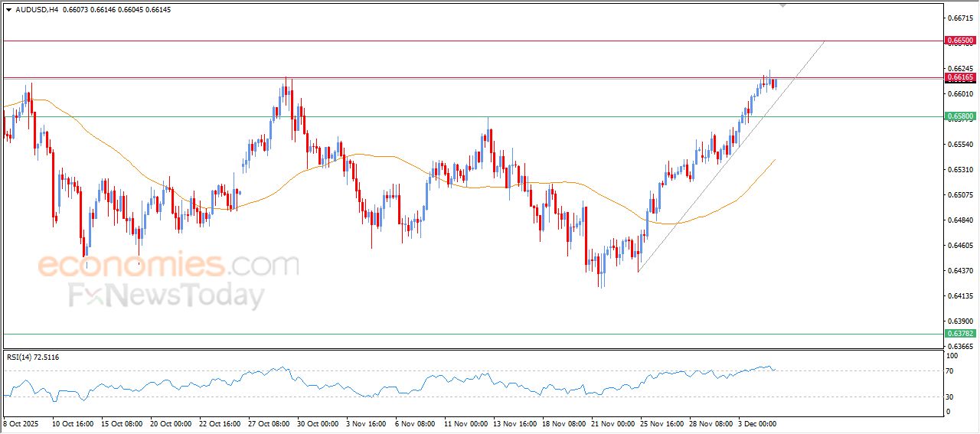Click the red 0.66165 current price label

pos(959,77)
